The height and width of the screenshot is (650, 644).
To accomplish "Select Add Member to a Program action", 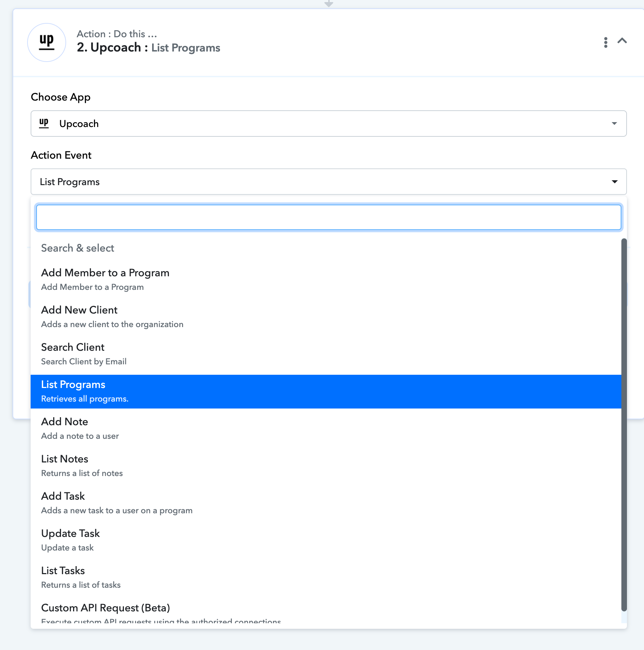I will tap(326, 280).
